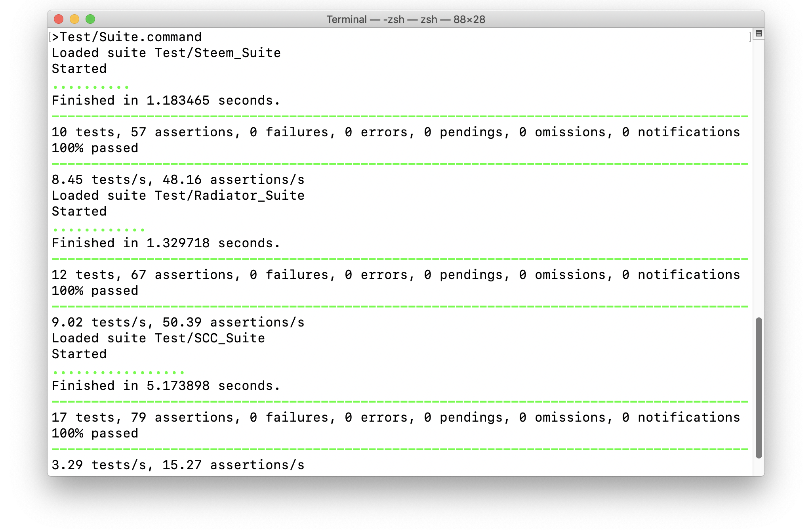Click the Terminal window title text
Image resolution: width=812 pixels, height=531 pixels.
[x=406, y=19]
